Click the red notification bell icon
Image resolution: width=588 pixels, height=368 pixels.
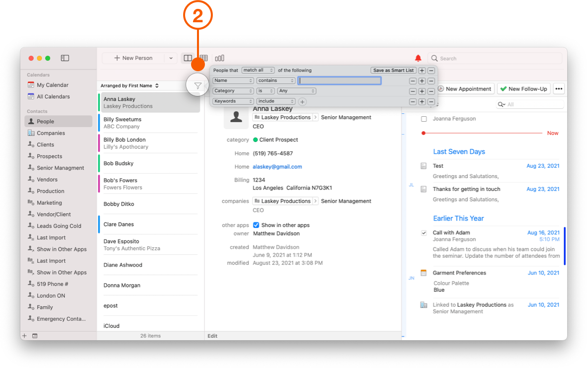click(418, 58)
